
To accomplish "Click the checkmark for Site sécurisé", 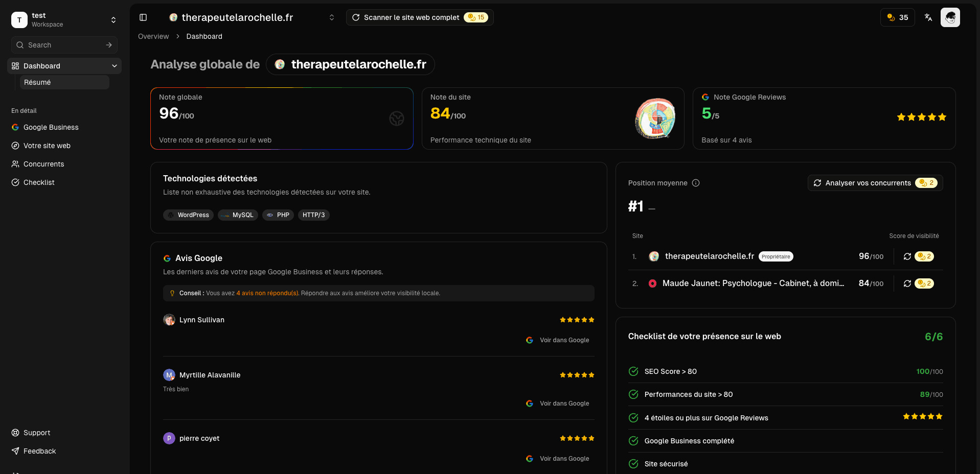I will click(633, 464).
